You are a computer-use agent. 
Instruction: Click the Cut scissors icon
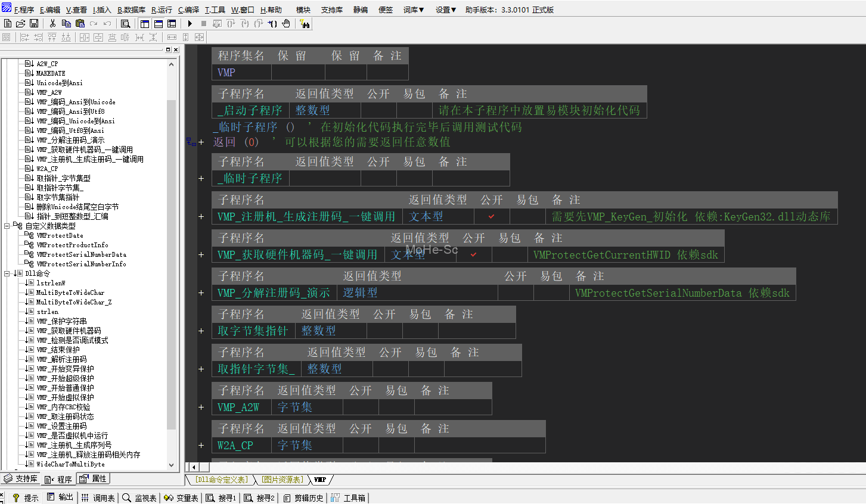[x=52, y=23]
